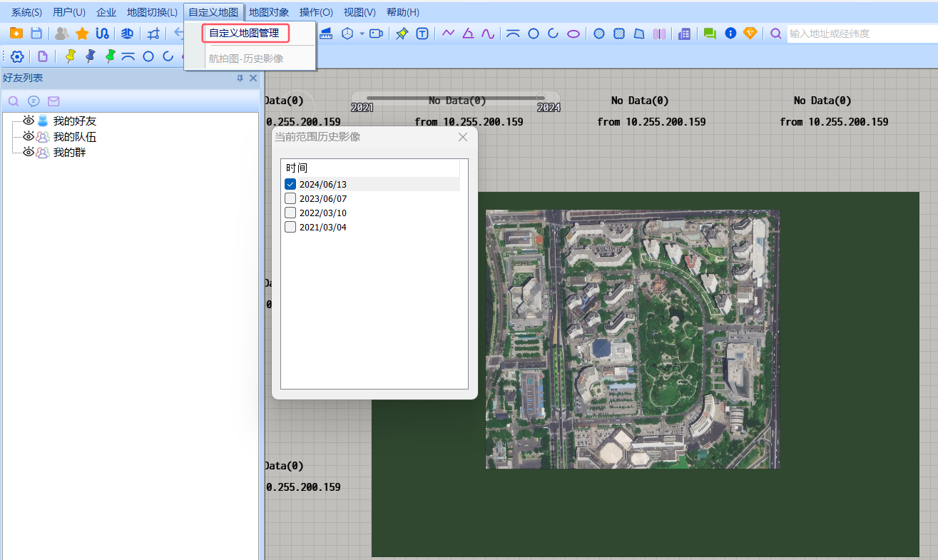Close the 当前范围历史影像 dialog
The image size is (938, 560).
coord(462,137)
